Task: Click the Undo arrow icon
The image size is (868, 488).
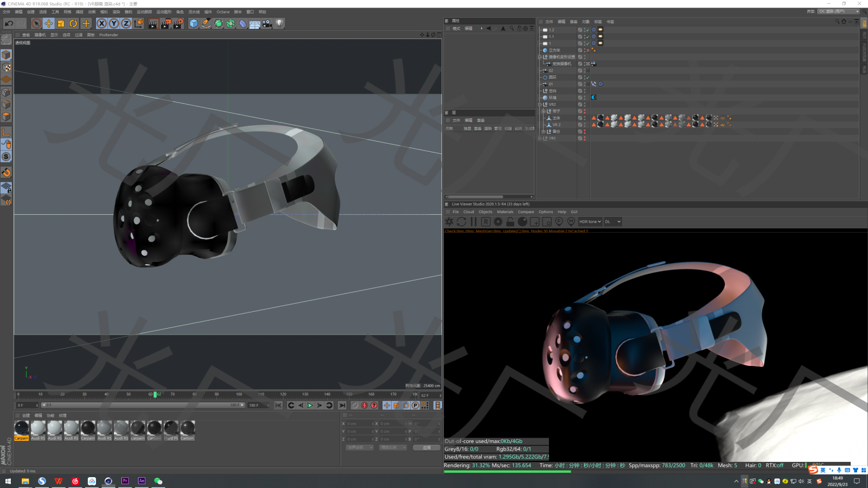Action: pos(9,23)
